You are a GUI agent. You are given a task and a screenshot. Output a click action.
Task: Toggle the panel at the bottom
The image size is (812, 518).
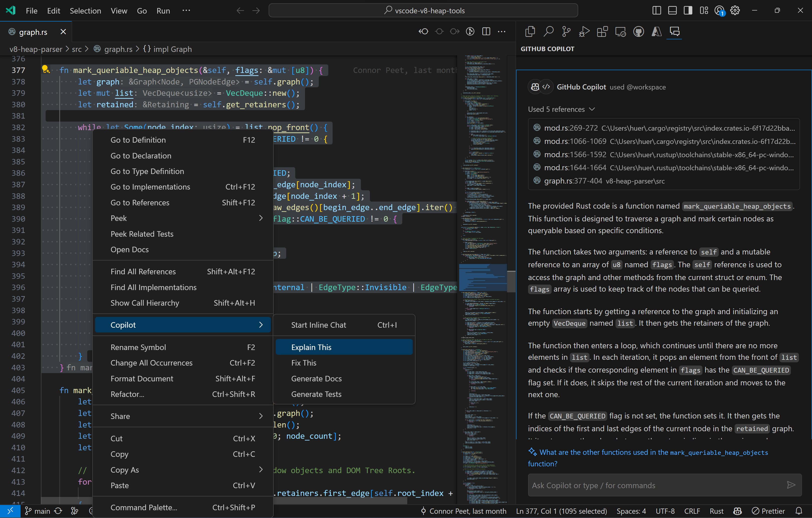point(672,11)
